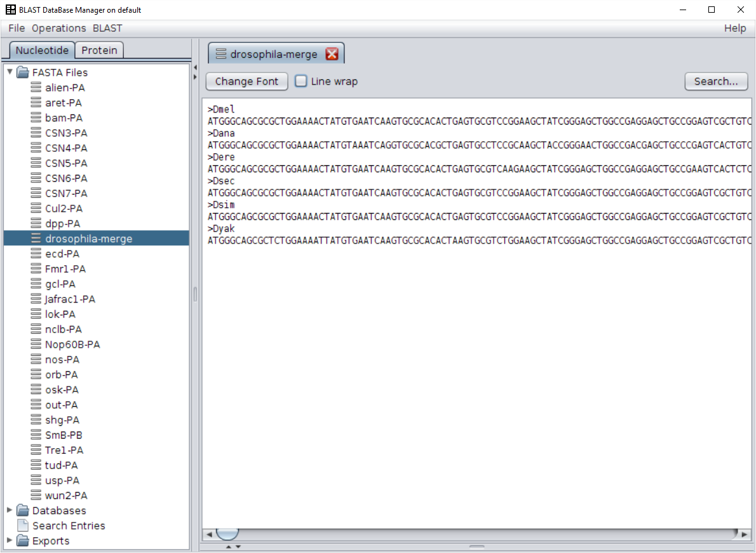Click the Search Entries document icon
This screenshot has height=553, width=756.
[x=23, y=526]
